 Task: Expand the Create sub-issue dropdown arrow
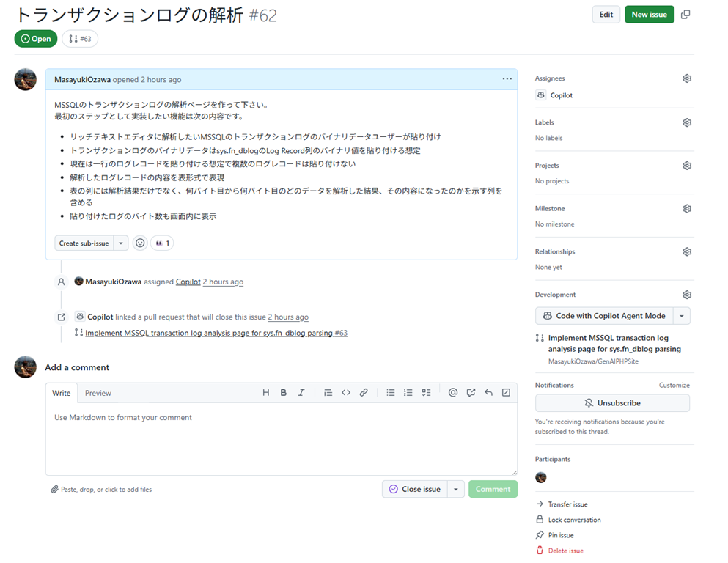point(121,243)
